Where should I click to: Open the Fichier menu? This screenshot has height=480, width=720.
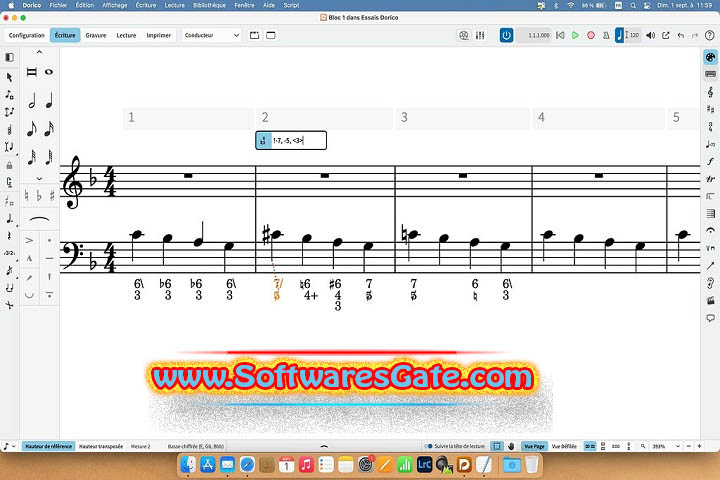coord(58,5)
